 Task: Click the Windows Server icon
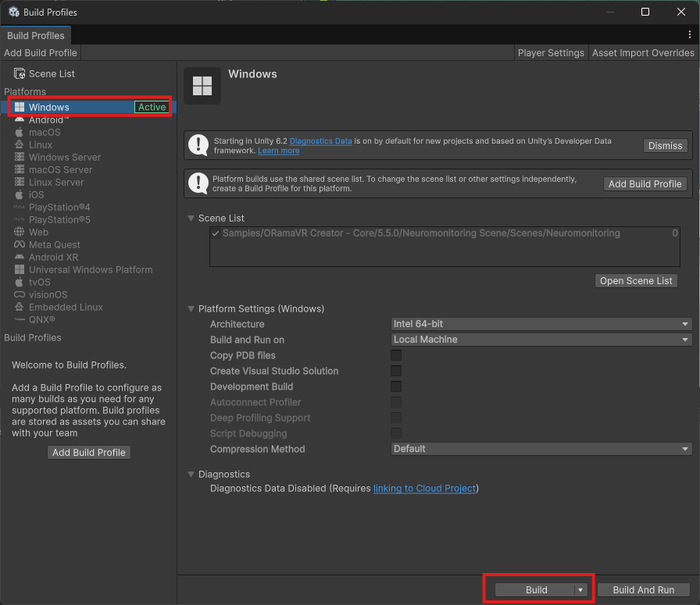[x=20, y=157]
